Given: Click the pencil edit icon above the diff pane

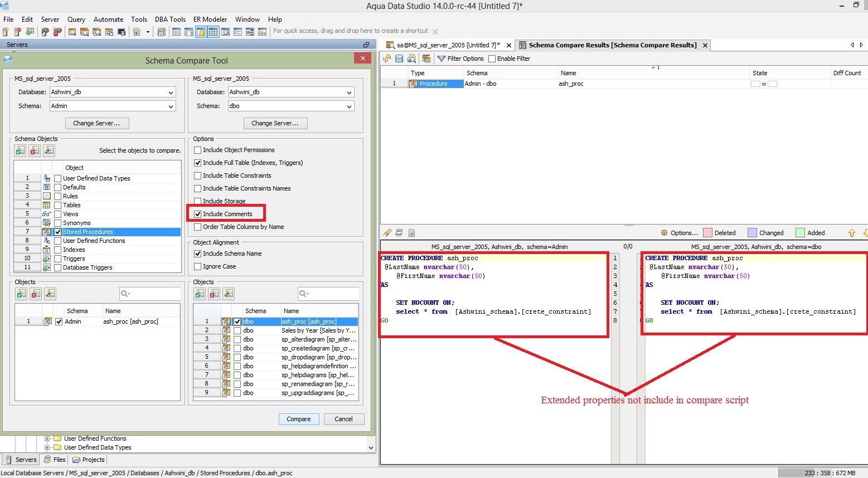Looking at the screenshot, I should click(387, 233).
